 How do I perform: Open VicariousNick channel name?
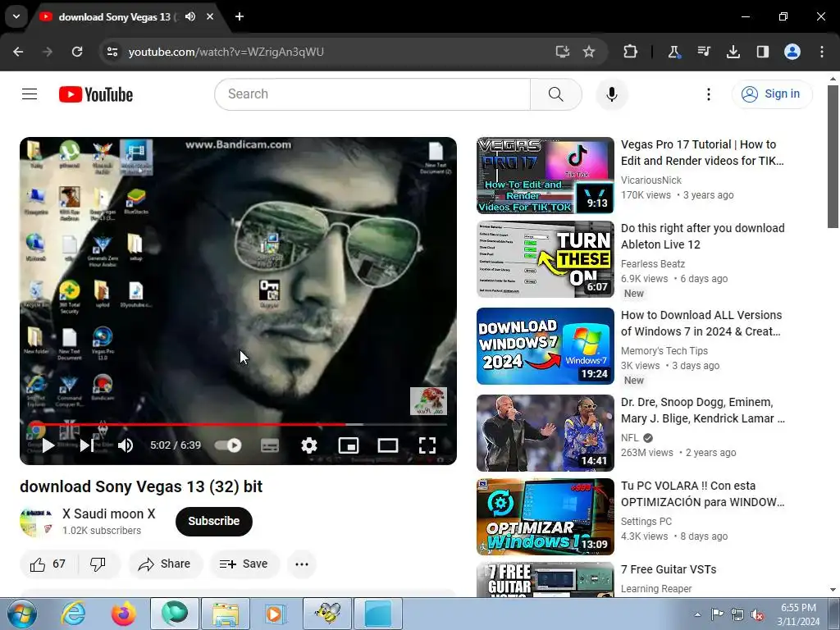coord(651,180)
